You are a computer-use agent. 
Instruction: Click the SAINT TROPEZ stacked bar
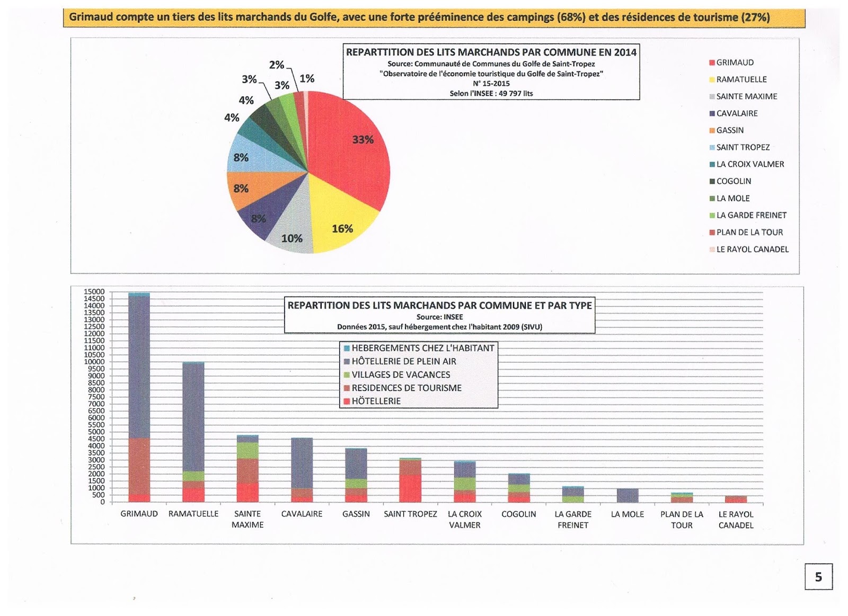click(x=410, y=480)
